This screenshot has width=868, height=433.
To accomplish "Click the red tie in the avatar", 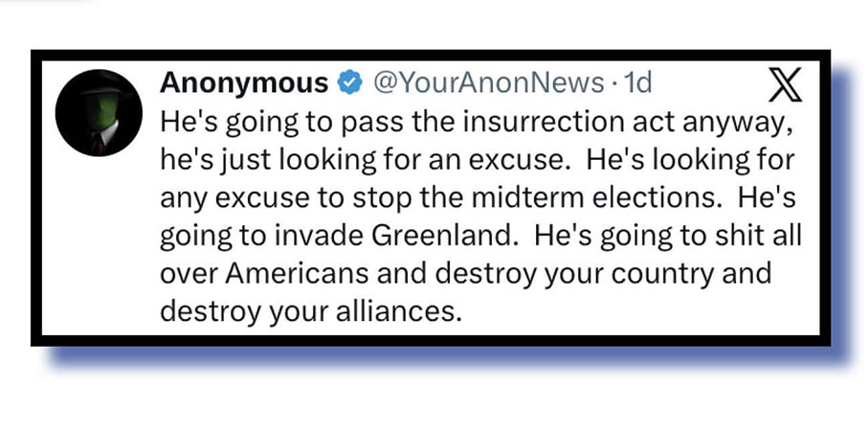I will (x=97, y=143).
